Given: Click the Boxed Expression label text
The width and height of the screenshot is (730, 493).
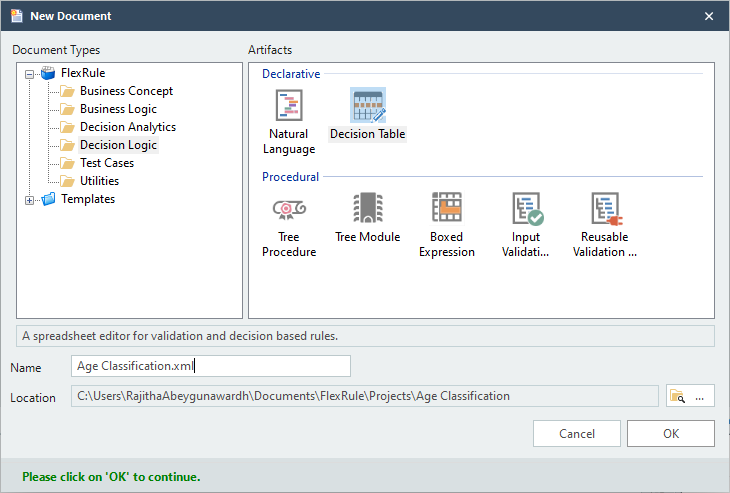Looking at the screenshot, I should (446, 244).
